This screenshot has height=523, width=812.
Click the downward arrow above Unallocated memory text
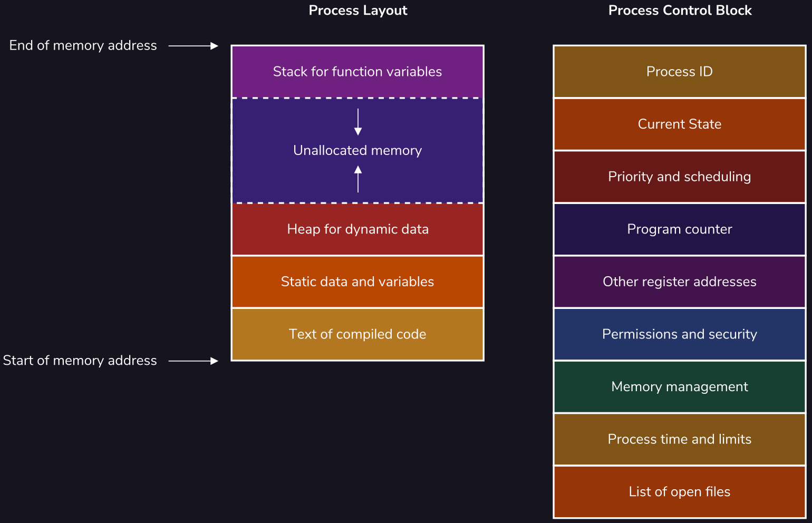[358, 122]
